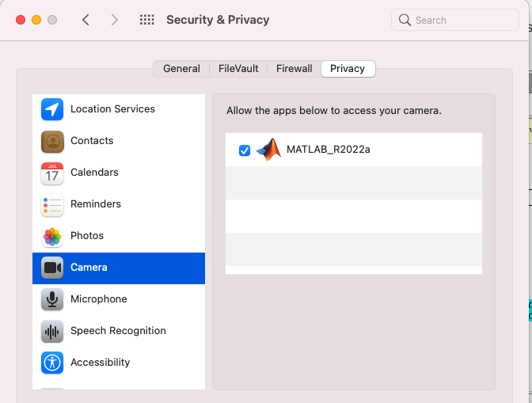Screen dimensions: 532x403
Task: Click the forward navigation chevron
Action: tap(115, 20)
